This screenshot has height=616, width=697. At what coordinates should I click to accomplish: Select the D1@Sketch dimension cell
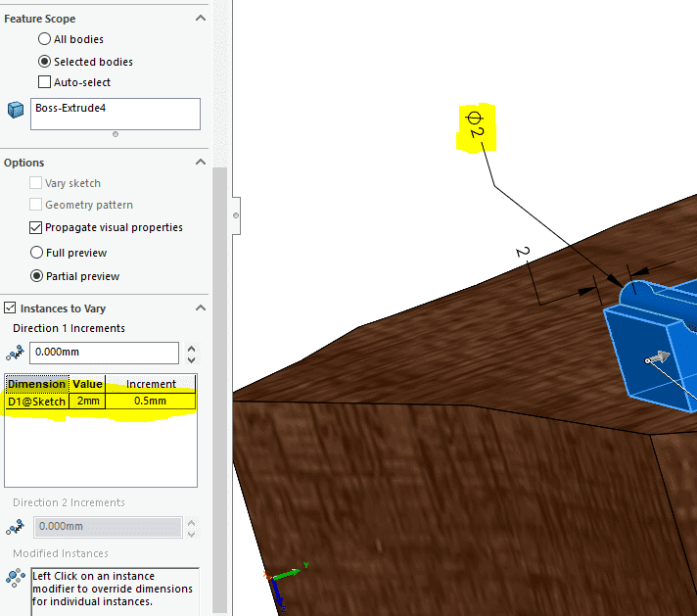37,402
